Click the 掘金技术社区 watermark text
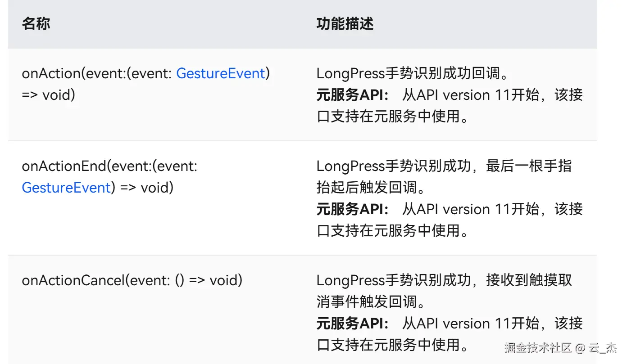This screenshot has height=364, width=627. tap(538, 347)
